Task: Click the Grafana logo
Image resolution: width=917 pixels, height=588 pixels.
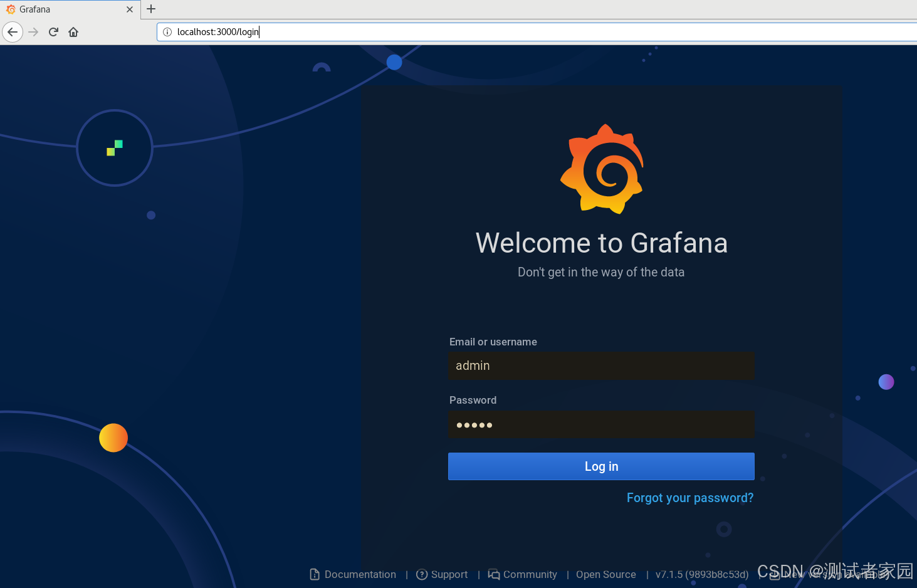Action: [602, 169]
